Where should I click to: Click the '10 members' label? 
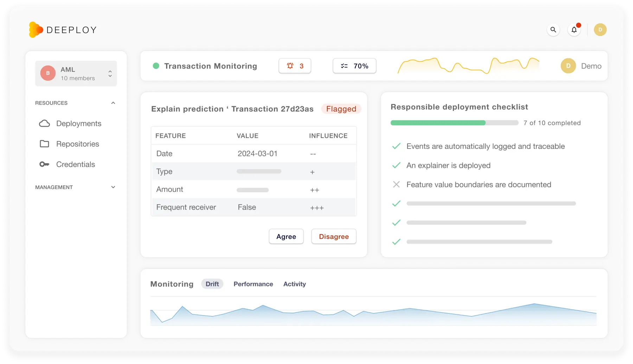(x=78, y=78)
